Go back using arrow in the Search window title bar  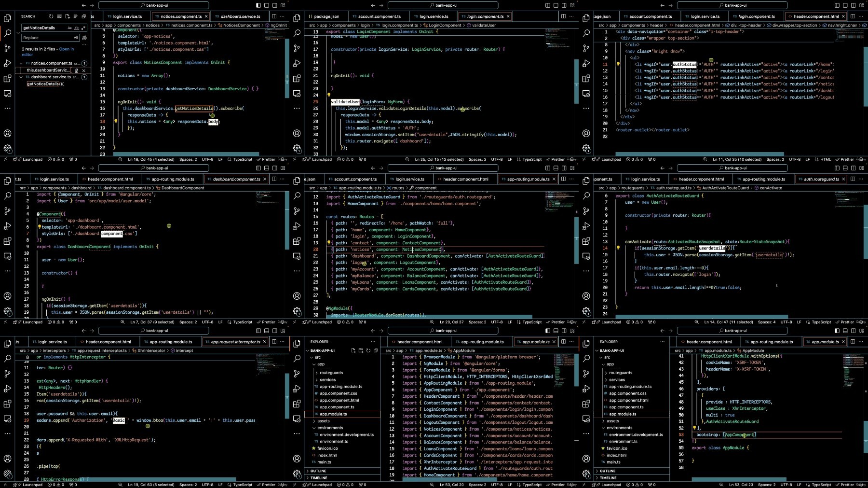click(83, 5)
